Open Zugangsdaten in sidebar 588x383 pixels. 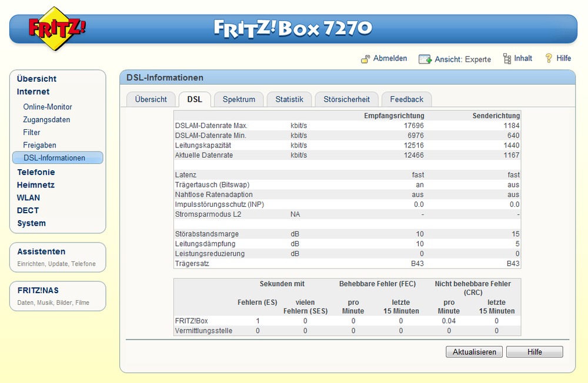[46, 120]
